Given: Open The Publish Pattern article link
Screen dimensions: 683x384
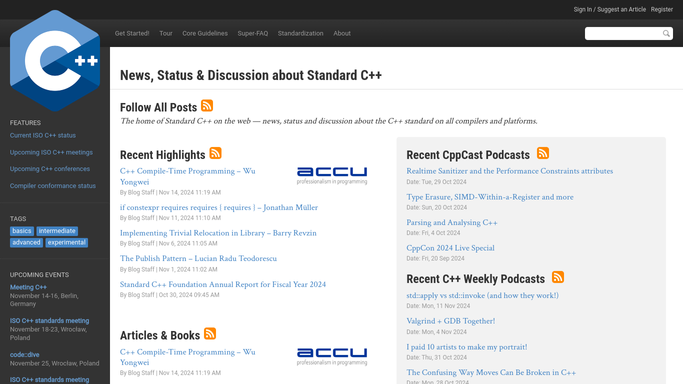Looking at the screenshot, I should [198, 259].
